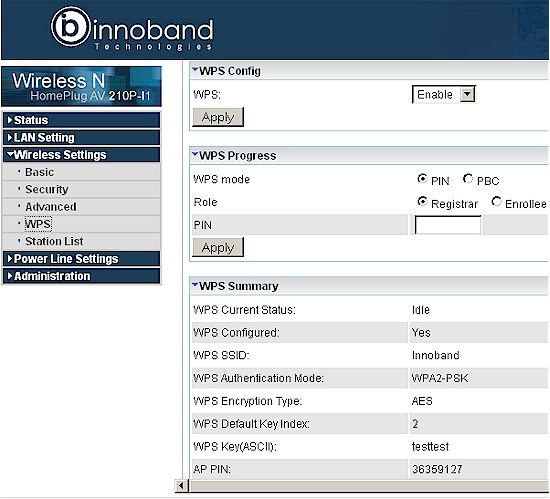Open the WPS Enable dropdown
The width and height of the screenshot is (550, 499).
(444, 94)
